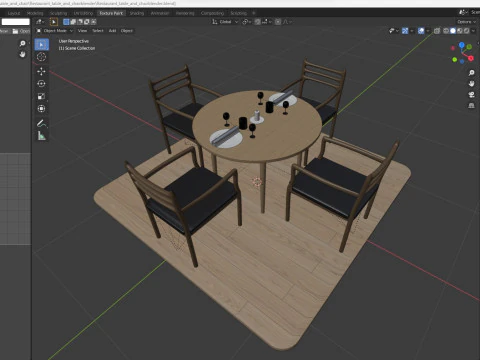Open the Object Mode dropdown
The image size is (480, 360).
pos(55,31)
